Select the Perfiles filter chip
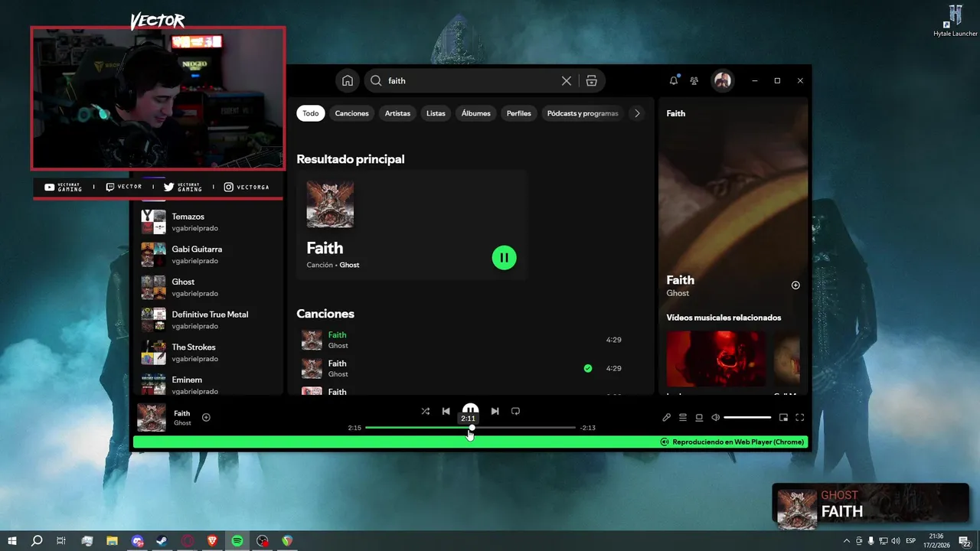The image size is (980, 551). click(x=518, y=113)
